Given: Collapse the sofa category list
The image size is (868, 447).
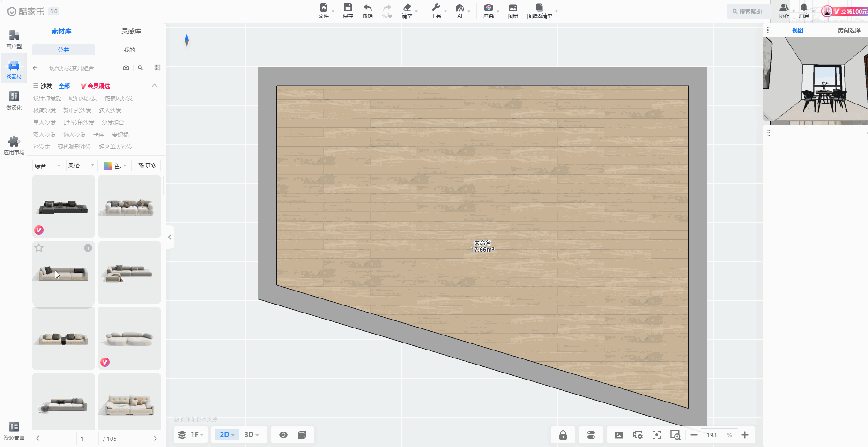Looking at the screenshot, I should click(155, 86).
